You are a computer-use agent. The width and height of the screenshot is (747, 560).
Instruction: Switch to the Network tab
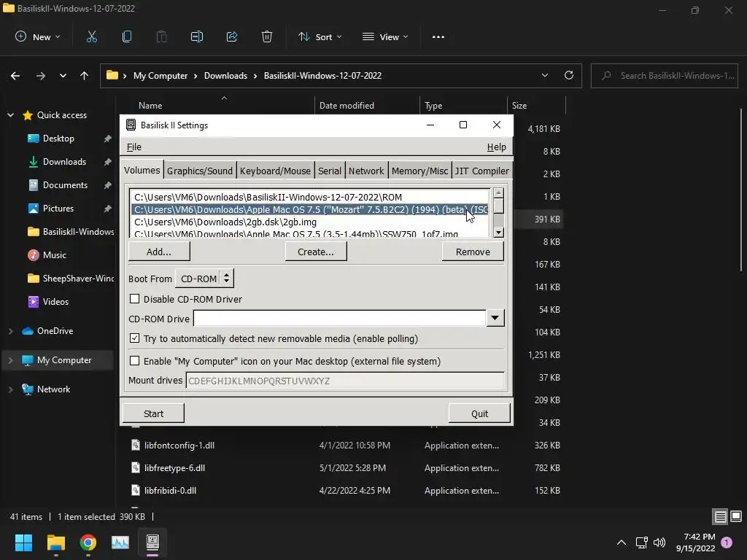coord(366,171)
